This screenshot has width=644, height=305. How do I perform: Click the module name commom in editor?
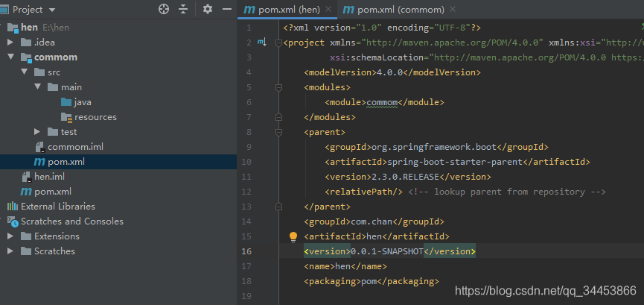pyautogui.click(x=382, y=102)
